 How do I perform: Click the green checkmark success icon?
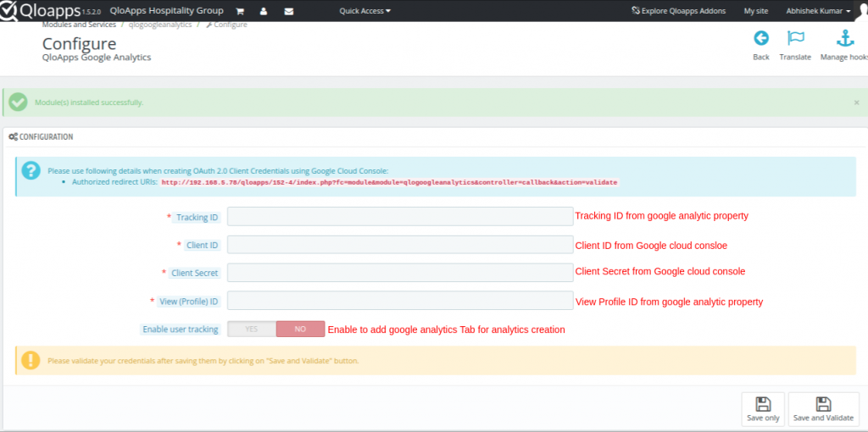(x=18, y=102)
